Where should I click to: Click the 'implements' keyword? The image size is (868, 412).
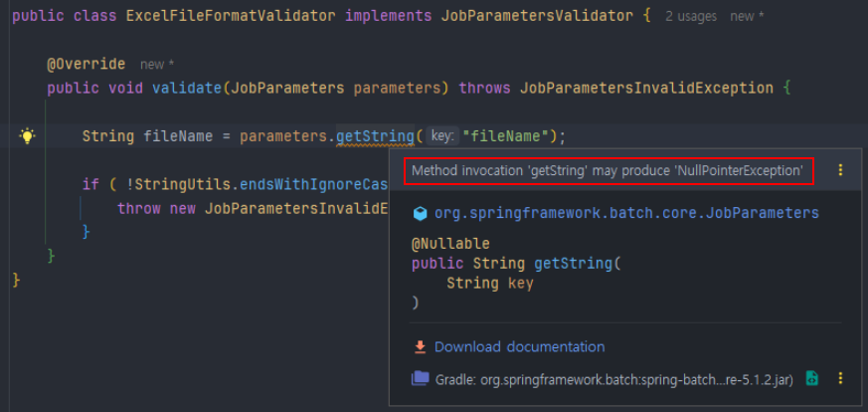(388, 16)
